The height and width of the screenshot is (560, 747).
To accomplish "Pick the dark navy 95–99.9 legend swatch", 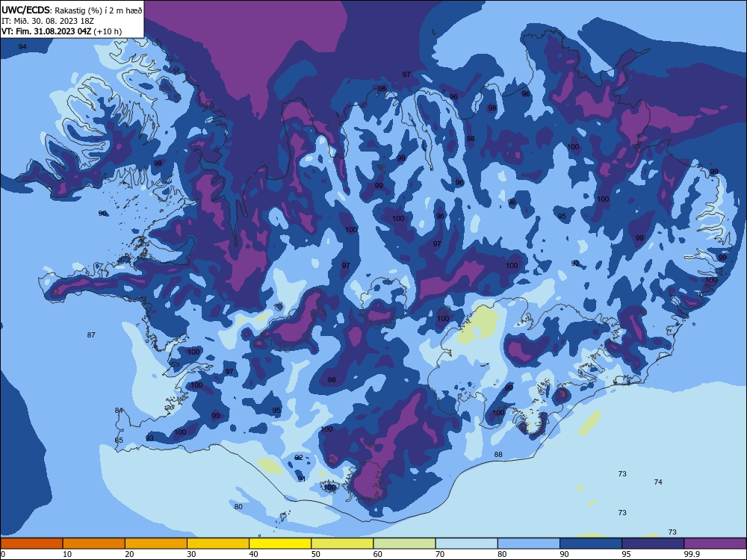I will tap(653, 543).
